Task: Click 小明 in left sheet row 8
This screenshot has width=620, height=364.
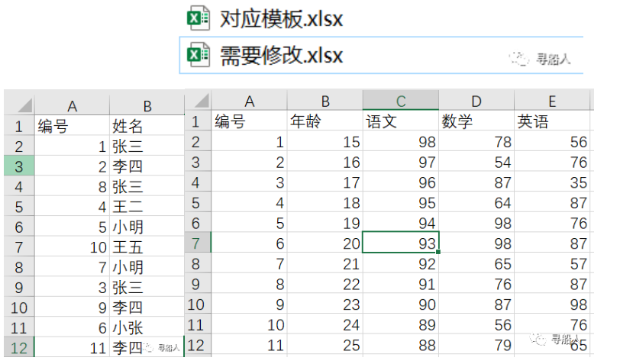Action: pos(147,267)
